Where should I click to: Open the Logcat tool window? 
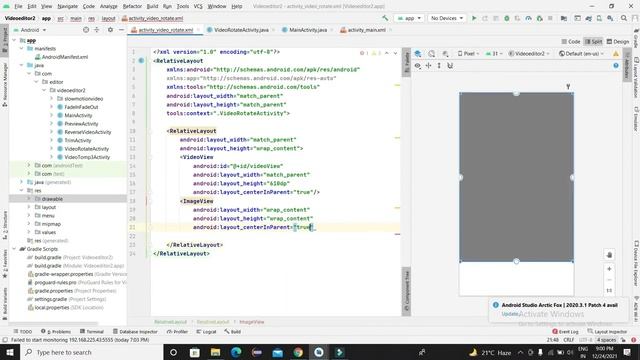tap(207, 331)
